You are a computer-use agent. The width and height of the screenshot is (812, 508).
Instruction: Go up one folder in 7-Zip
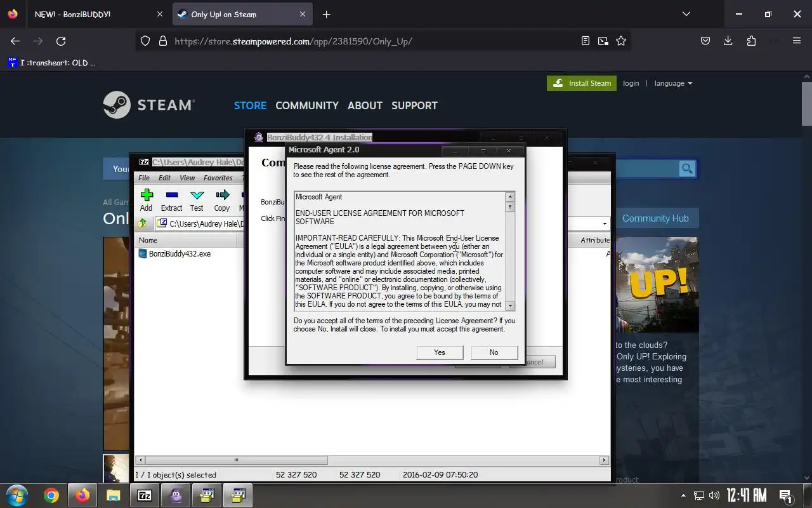click(x=143, y=224)
